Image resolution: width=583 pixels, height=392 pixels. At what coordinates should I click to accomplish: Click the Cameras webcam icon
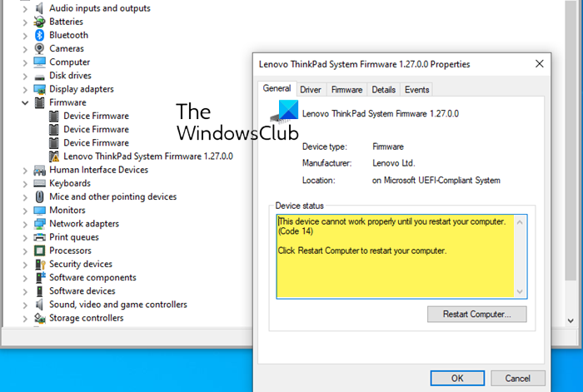39,48
